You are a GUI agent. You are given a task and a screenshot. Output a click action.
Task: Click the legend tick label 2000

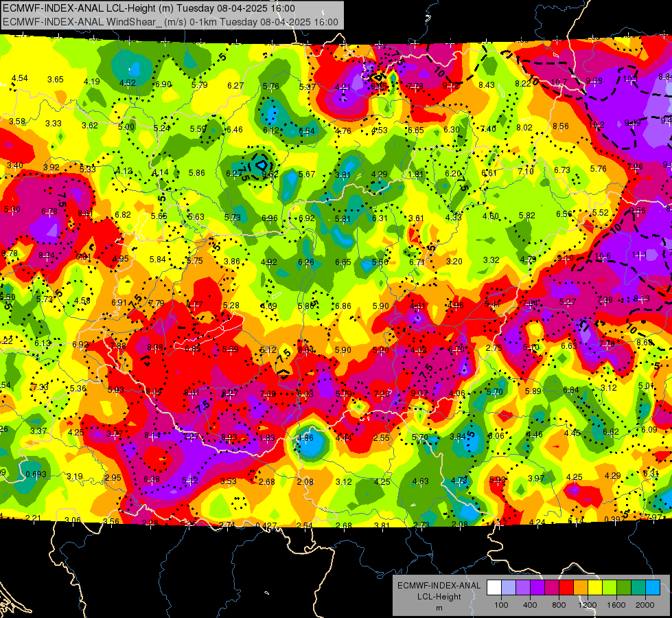click(x=645, y=605)
